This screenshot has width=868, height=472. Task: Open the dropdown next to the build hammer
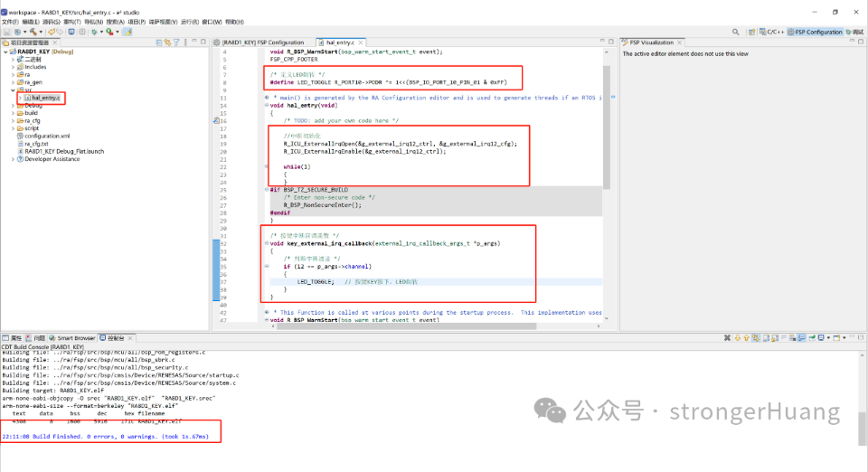pyautogui.click(x=41, y=32)
